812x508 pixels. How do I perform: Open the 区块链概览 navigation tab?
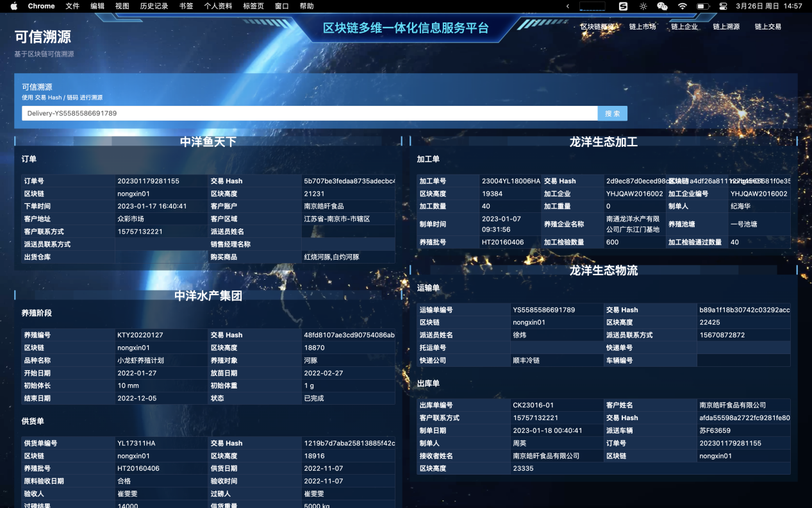597,27
